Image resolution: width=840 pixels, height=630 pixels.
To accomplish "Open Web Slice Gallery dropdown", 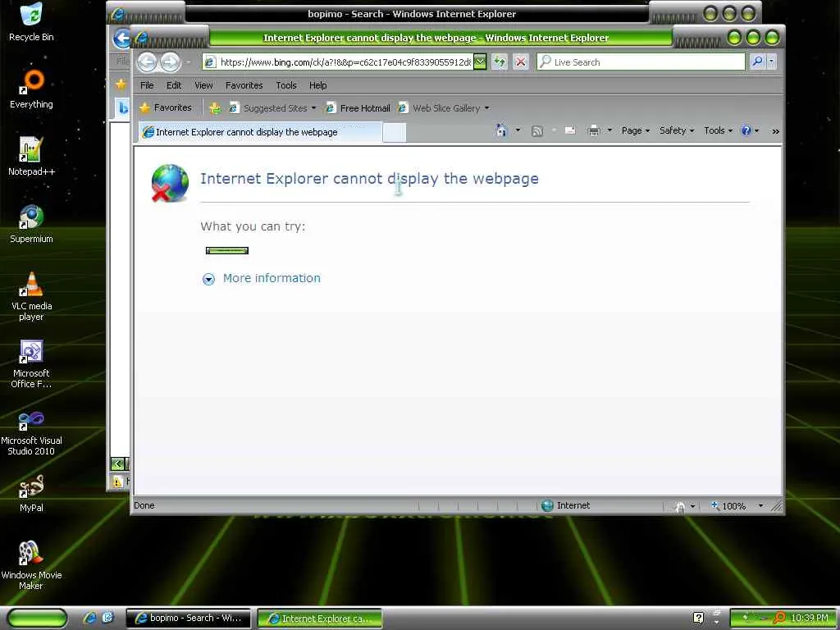I will tap(444, 108).
